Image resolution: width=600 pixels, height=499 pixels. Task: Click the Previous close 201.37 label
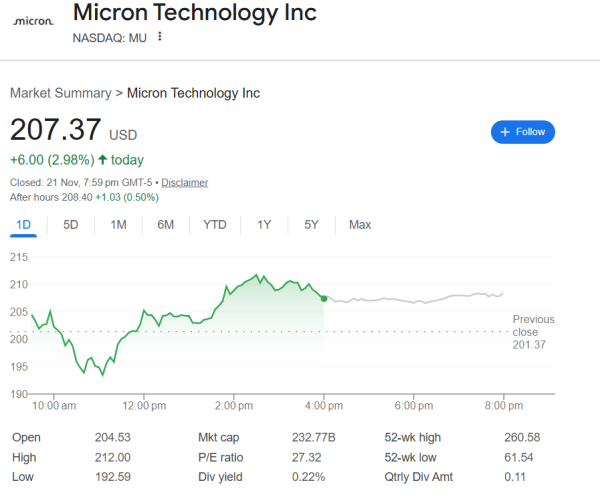532,332
